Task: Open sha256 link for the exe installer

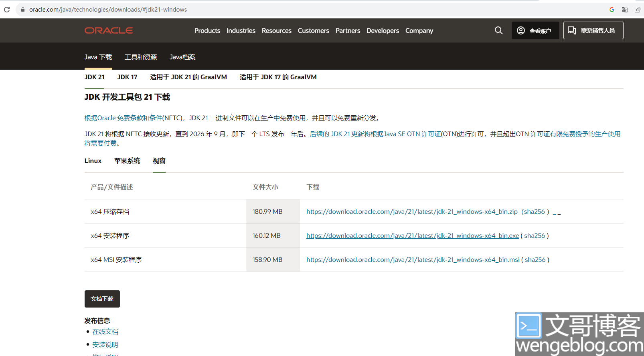Action: 535,236
